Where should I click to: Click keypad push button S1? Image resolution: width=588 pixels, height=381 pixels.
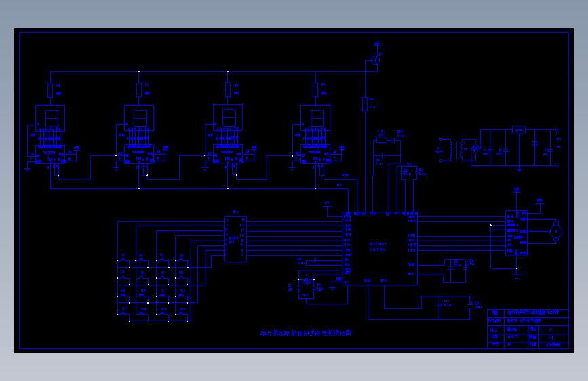[x=123, y=259]
